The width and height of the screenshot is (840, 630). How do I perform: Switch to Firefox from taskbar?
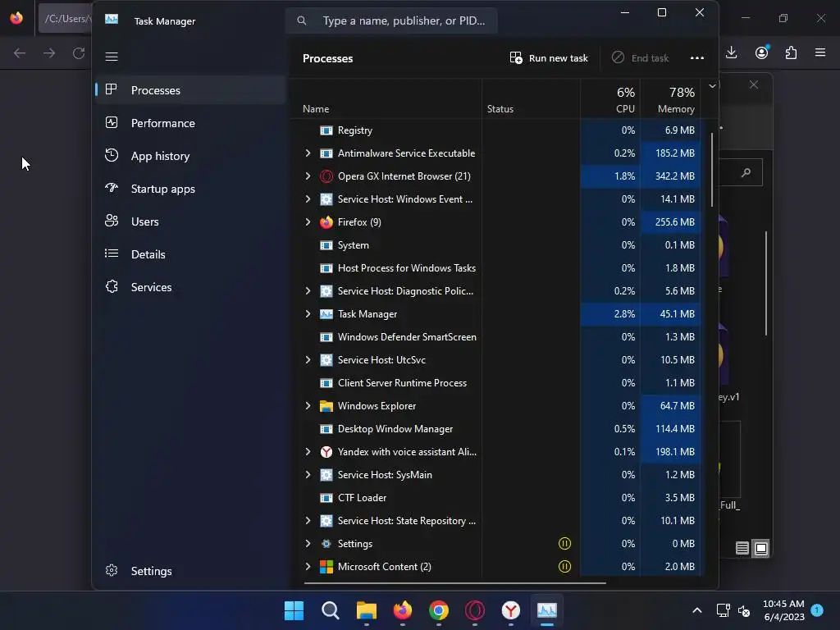pos(402,610)
